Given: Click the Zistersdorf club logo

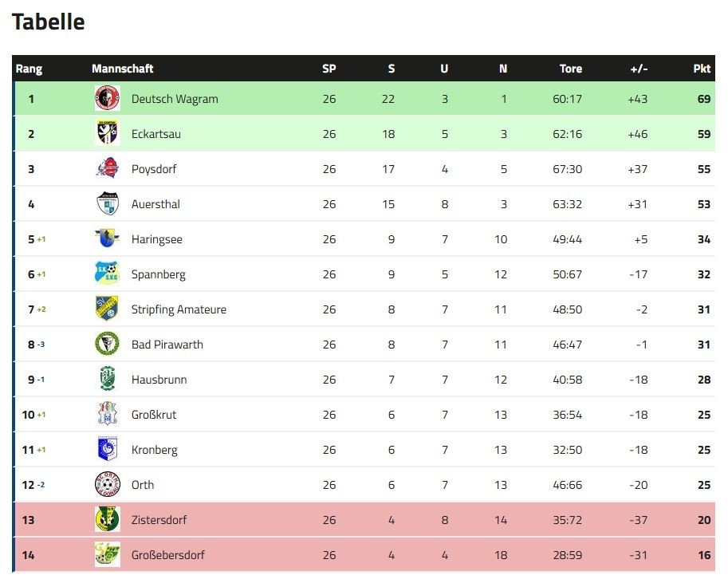Looking at the screenshot, I should point(108,519).
